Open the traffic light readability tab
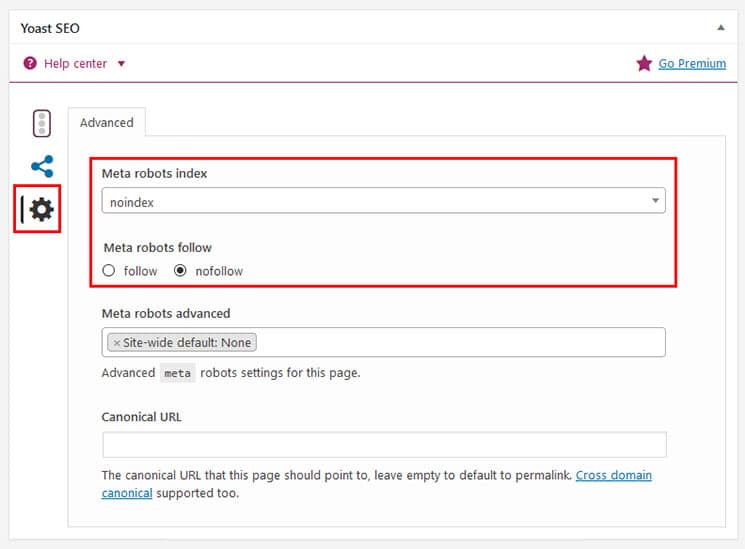Screen dimensions: 745x549 (x=41, y=123)
